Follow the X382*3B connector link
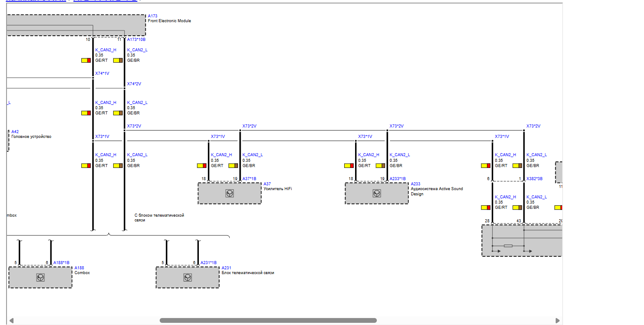Screen dimensions: 644x325 (534, 179)
